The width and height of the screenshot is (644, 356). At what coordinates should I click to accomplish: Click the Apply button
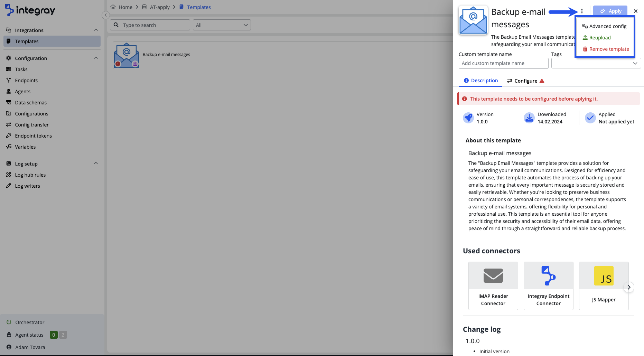610,11
